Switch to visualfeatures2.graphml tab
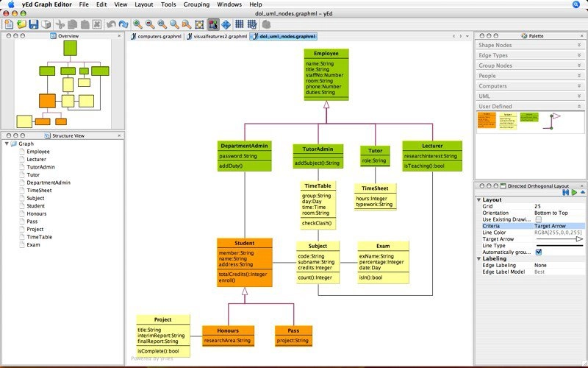 click(x=217, y=36)
